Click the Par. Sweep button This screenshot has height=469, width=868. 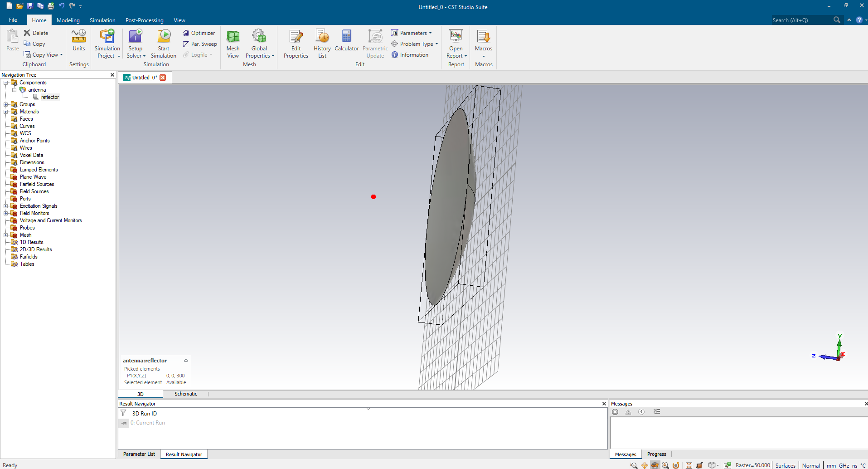(200, 44)
